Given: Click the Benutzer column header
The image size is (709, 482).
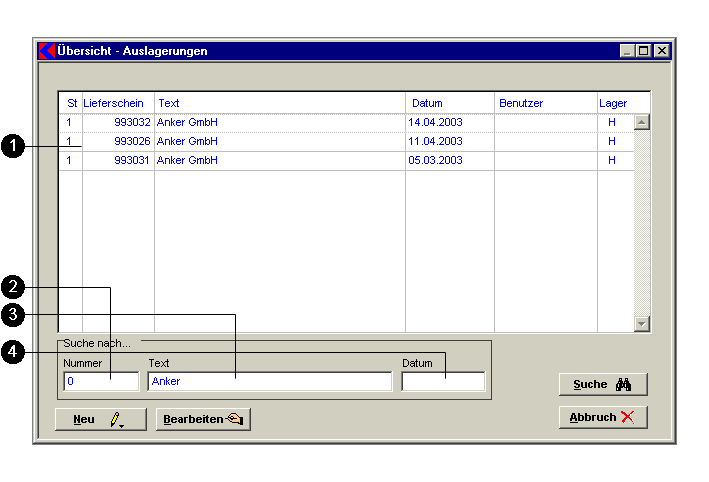Looking at the screenshot, I should (521, 103).
